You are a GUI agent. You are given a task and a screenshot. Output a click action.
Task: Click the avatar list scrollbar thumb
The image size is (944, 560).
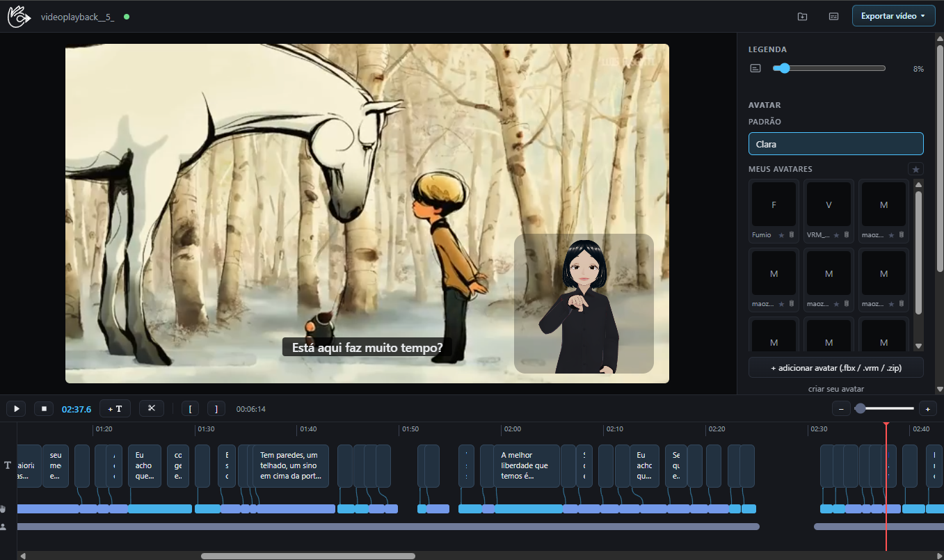[x=918, y=253]
